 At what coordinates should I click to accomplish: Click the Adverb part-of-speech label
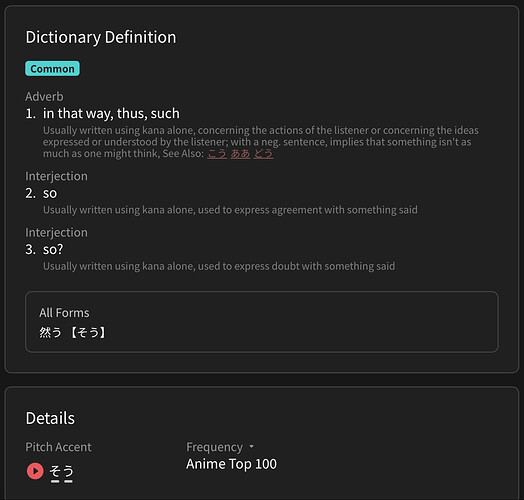pos(44,97)
